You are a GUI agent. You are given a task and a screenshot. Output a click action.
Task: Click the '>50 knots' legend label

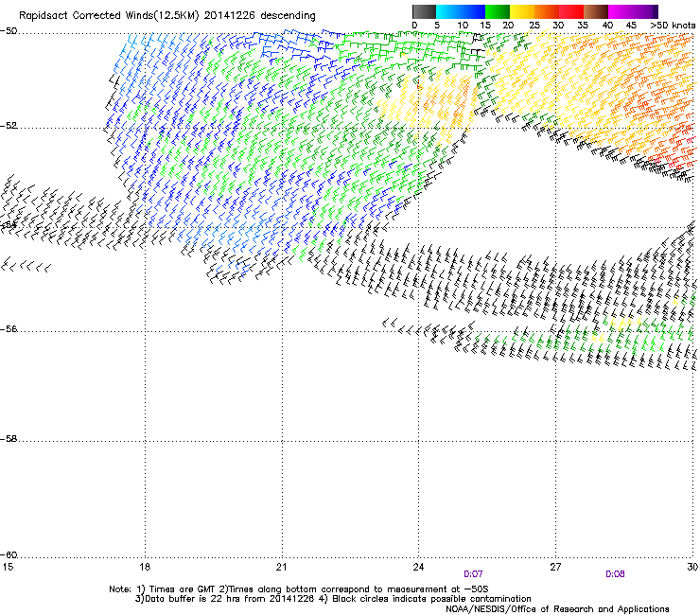(x=673, y=26)
